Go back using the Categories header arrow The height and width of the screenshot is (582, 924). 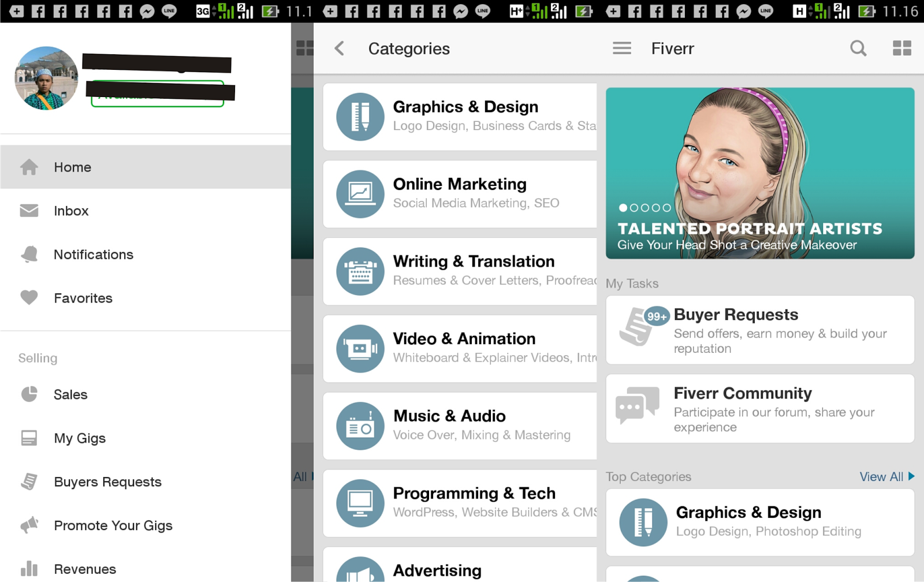[340, 48]
